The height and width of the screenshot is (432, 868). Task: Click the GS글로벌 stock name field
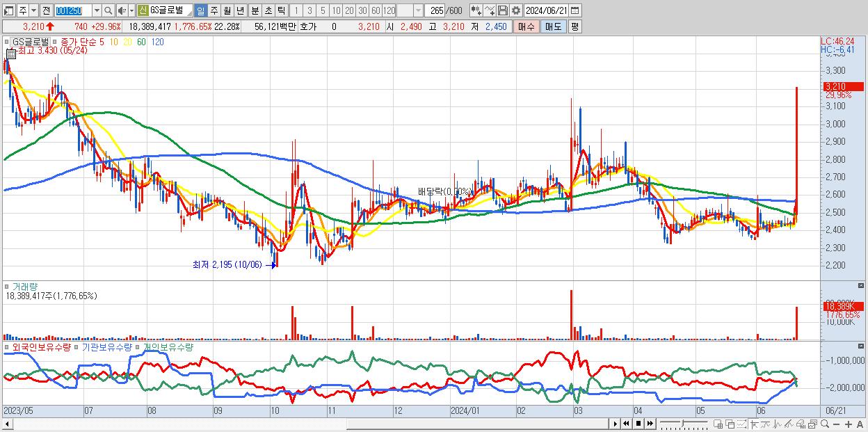171,10
